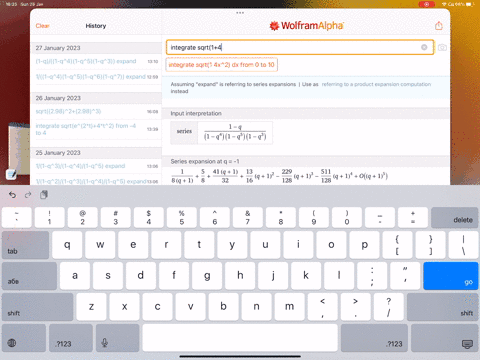Image resolution: width=480 pixels, height=360 pixels.
Task: Tap the battery indicator in status bar
Action: [469, 4]
